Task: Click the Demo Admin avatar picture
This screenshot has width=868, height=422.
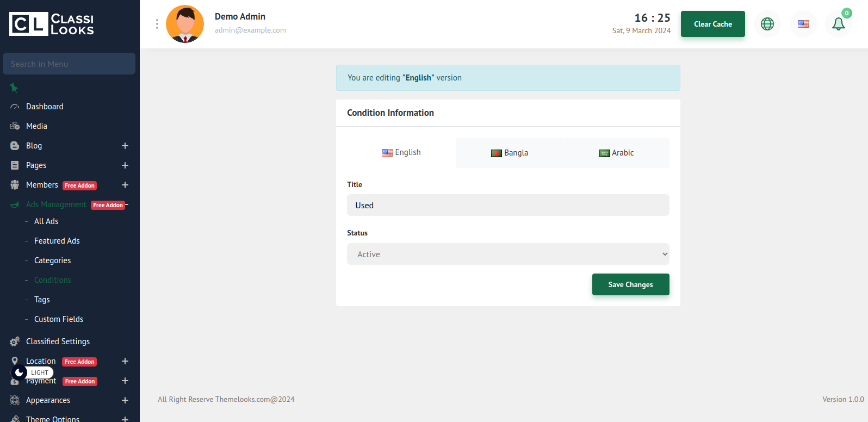Action: click(x=185, y=24)
